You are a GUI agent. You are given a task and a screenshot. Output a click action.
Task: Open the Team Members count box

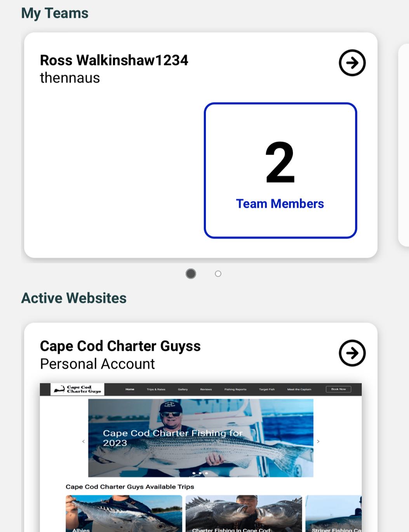click(x=280, y=170)
